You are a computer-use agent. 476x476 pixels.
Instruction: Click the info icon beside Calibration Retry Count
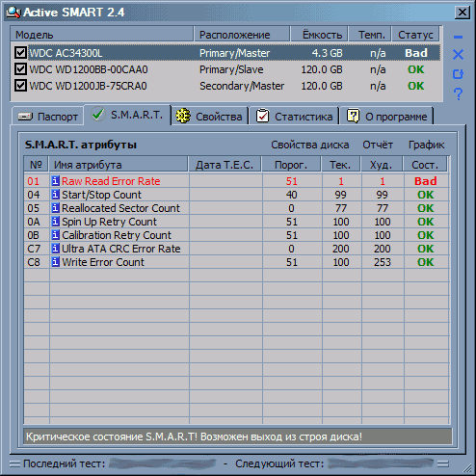55,235
